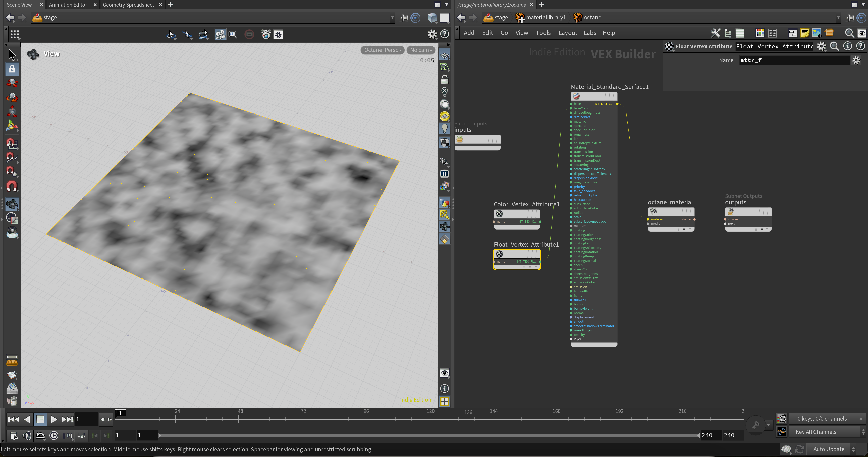
Task: Click the light bulb lighting icon
Action: coord(445,128)
